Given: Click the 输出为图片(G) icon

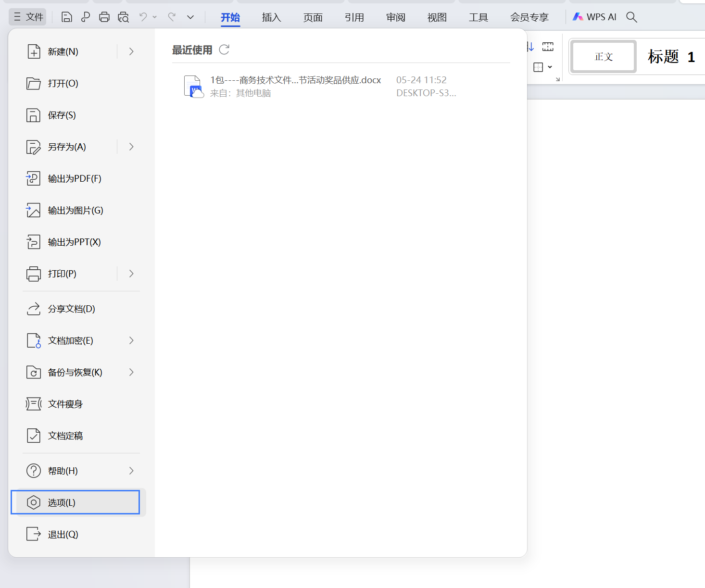Looking at the screenshot, I should [x=33, y=210].
